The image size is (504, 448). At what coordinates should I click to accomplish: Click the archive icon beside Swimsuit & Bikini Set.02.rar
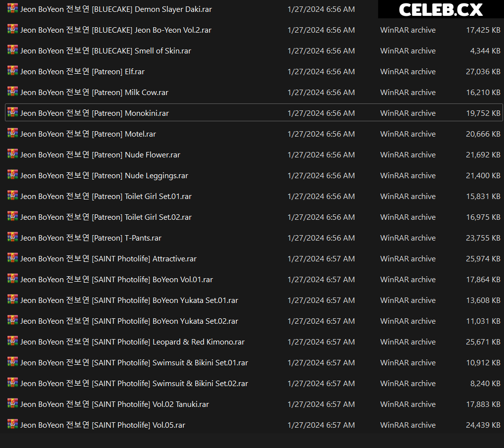point(12,383)
